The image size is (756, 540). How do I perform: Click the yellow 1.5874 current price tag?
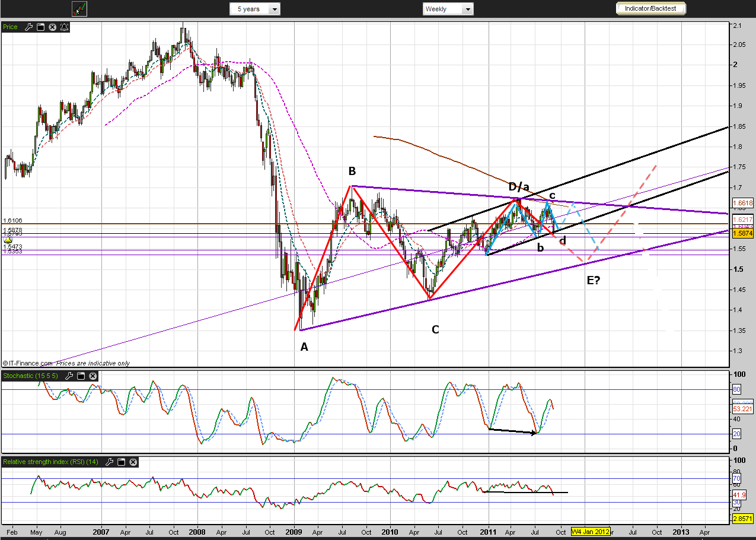pyautogui.click(x=742, y=234)
